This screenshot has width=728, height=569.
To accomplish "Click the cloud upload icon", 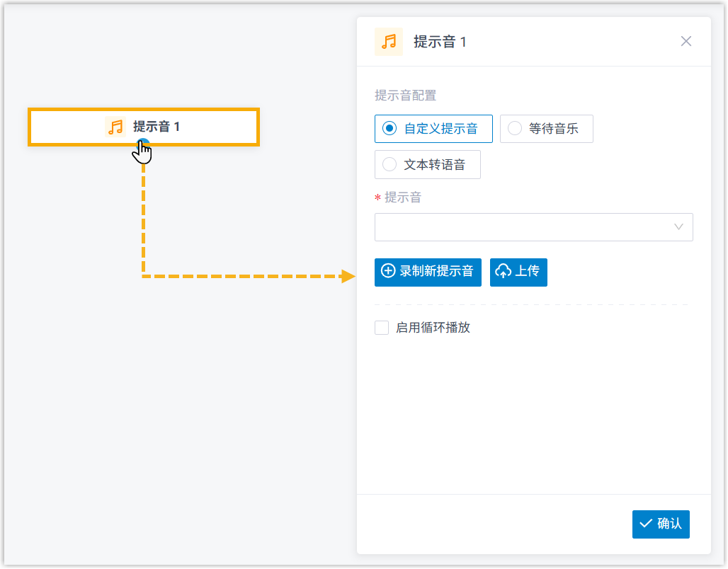I will [503, 271].
